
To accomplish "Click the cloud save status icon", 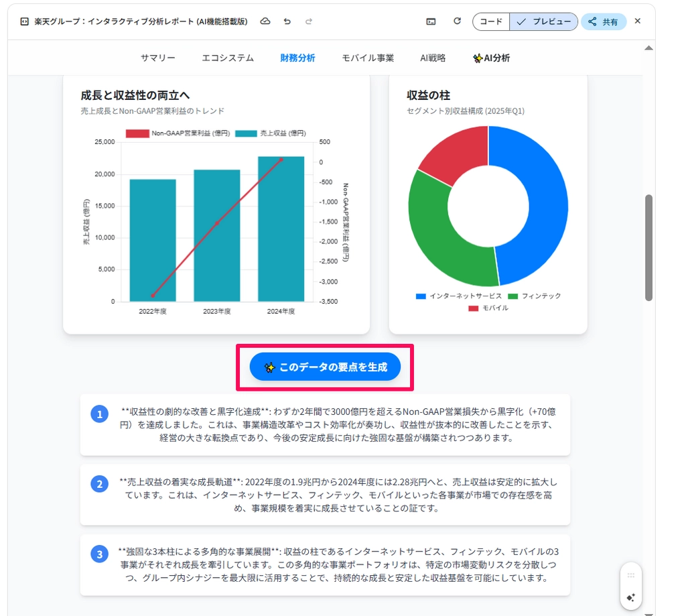I will 265,21.
